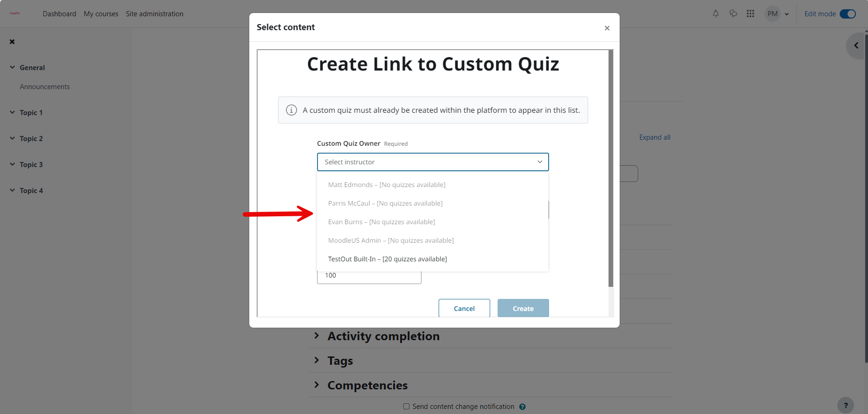Close the course index sidebar
The width and height of the screenshot is (868, 414).
12,42
